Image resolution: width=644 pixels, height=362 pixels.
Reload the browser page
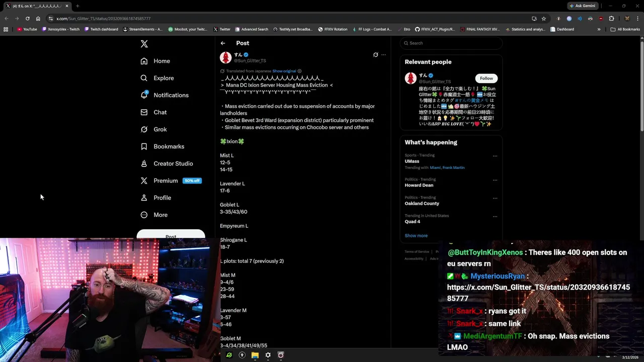pos(27,19)
